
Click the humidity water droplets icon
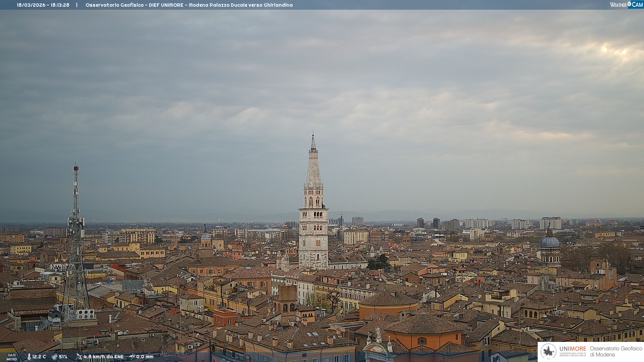(x=54, y=357)
